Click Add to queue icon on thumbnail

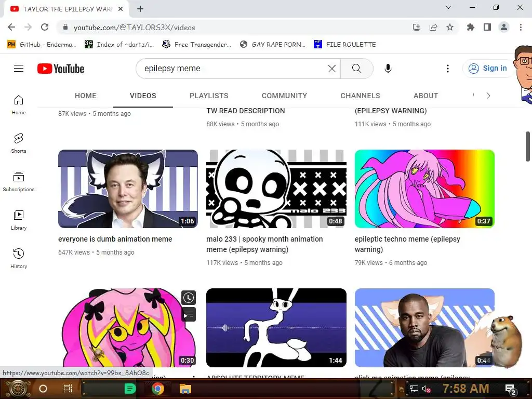tap(188, 314)
